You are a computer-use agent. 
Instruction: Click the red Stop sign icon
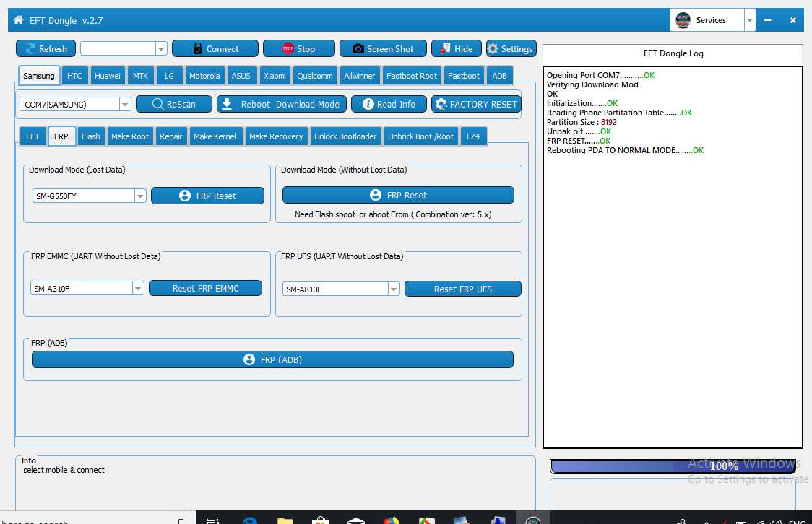click(x=288, y=48)
